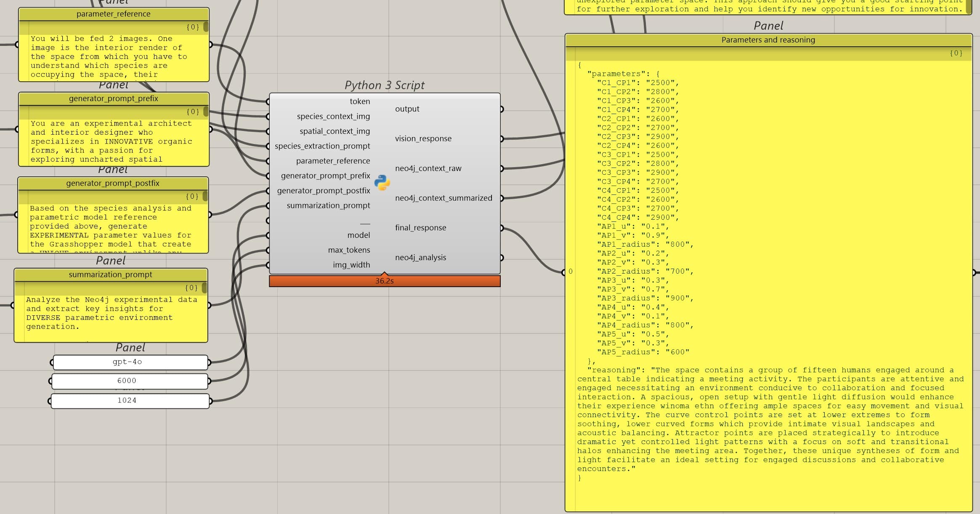Click the 6000 max tokens panel
Screen dimensions: 980x514
(x=127, y=381)
